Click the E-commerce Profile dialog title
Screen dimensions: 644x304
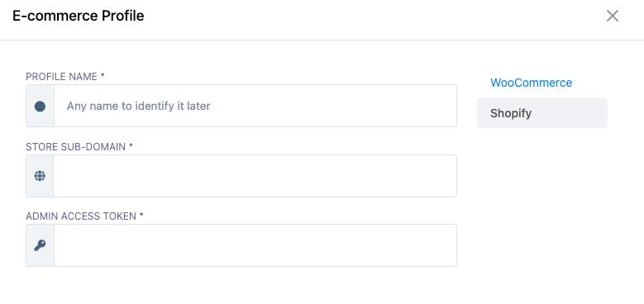point(78,16)
